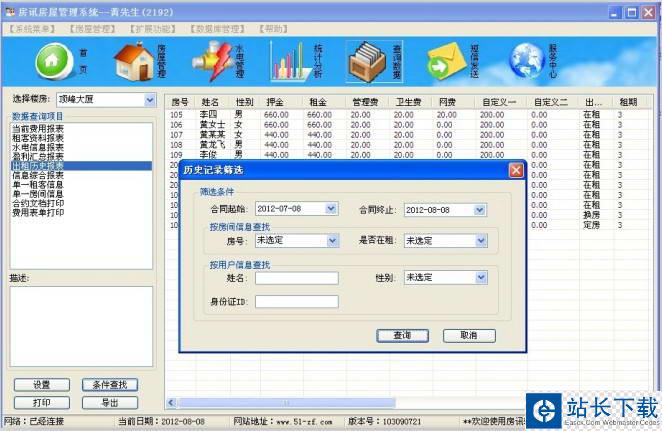The image size is (662, 431).
Task: Open the 选择楼房 building dropdown
Action: pos(149,100)
